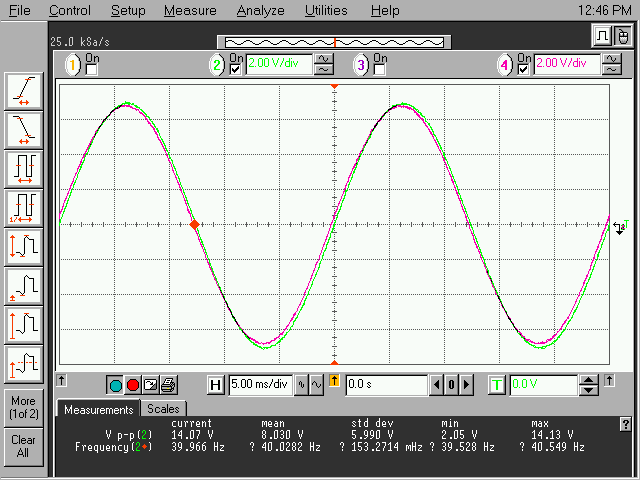Click the graphical interface square-wave icon
The image size is (640, 480).
pyautogui.click(x=602, y=36)
